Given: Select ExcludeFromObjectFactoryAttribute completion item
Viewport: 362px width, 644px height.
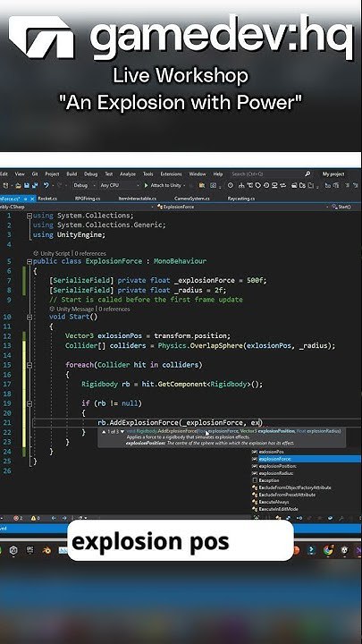Looking at the screenshot, I should click(307, 487).
